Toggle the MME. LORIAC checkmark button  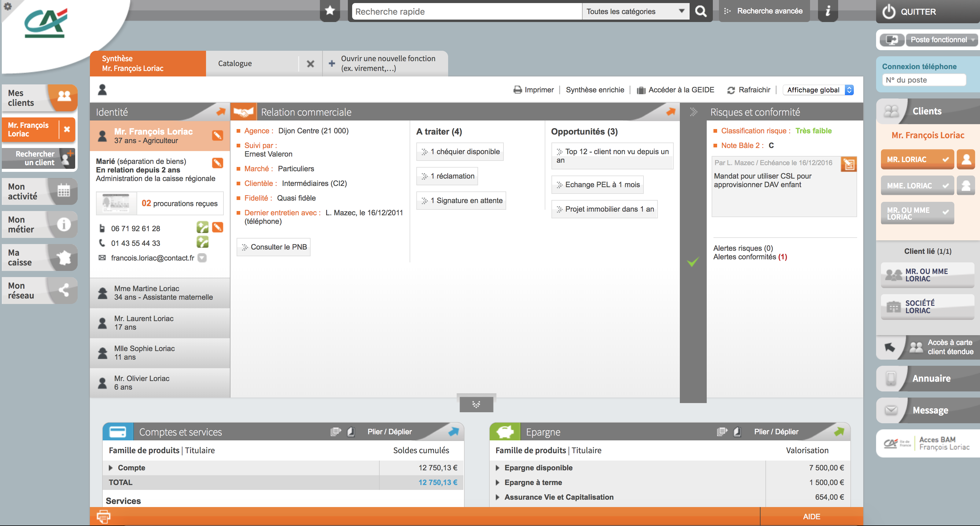(x=945, y=186)
